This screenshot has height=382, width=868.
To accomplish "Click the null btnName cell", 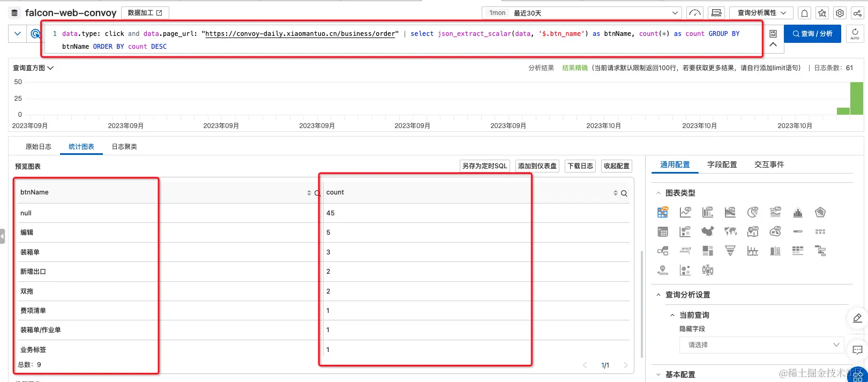I will [26, 213].
